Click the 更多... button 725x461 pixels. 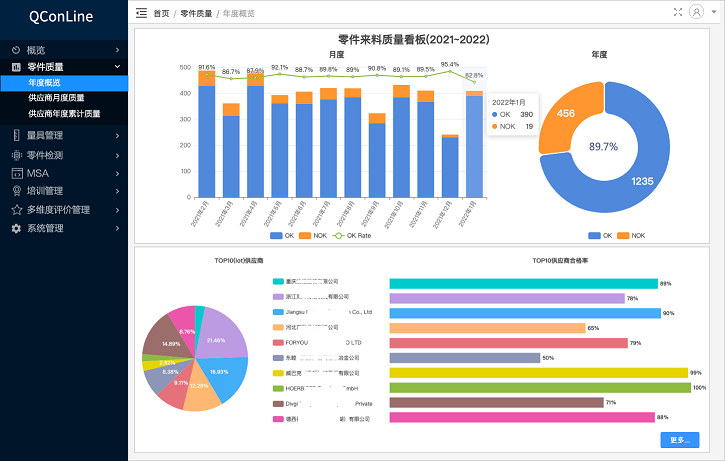680,440
